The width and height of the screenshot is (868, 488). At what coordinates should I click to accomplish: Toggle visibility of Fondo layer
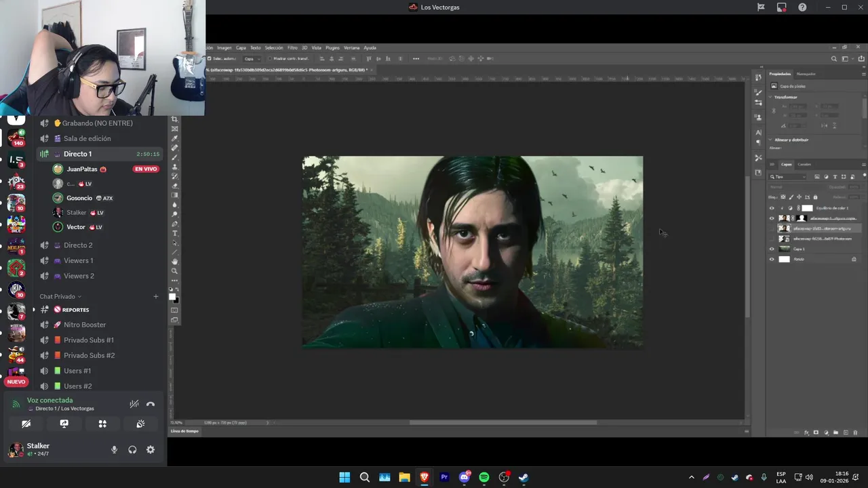click(x=772, y=260)
